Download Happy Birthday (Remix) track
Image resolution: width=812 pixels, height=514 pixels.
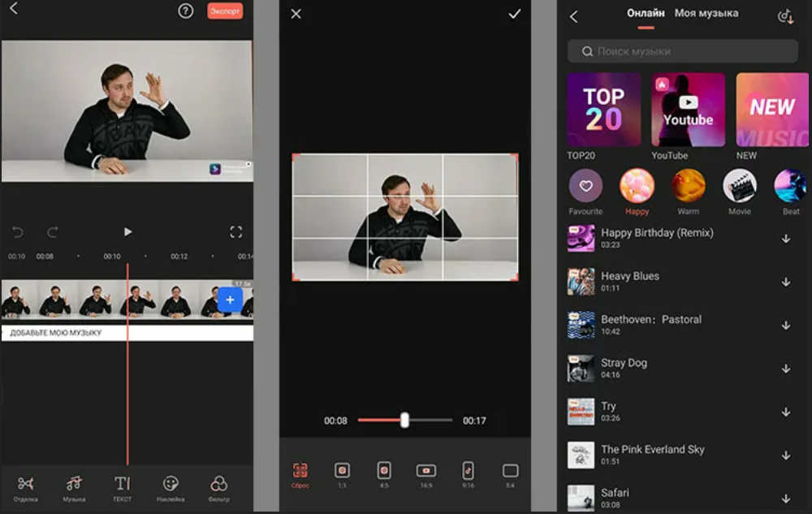tap(786, 239)
